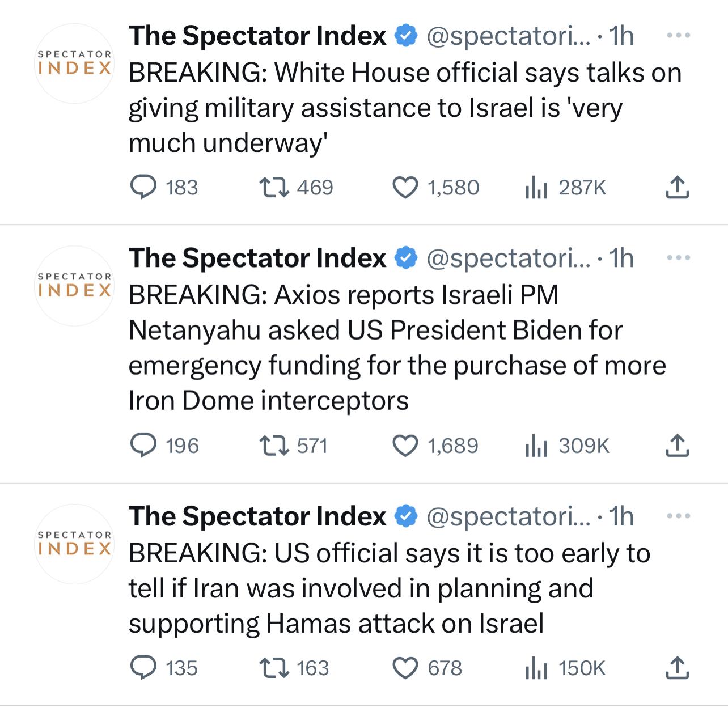Viewport: 728px width, 712px height.
Task: Reply to the Iran involvement tweet
Action: click(x=143, y=668)
